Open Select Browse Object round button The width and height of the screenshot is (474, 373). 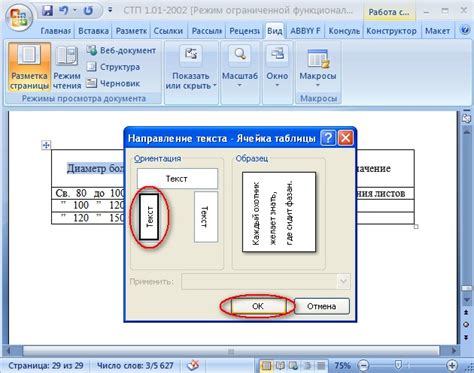(x=466, y=325)
